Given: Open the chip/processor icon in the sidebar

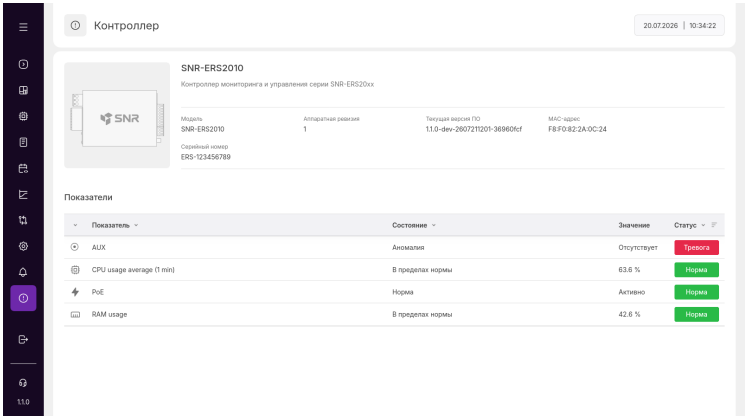Looking at the screenshot, I should coord(23,116).
